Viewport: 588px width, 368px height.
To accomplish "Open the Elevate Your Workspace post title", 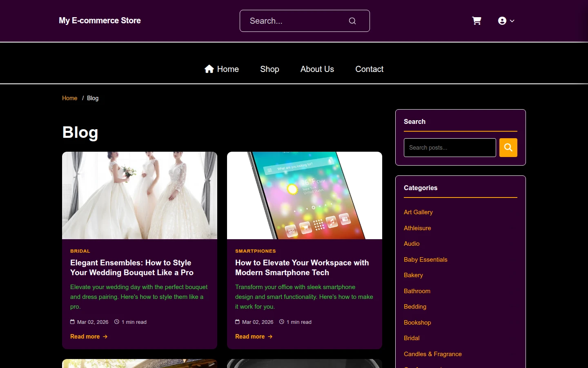I will pyautogui.click(x=302, y=268).
